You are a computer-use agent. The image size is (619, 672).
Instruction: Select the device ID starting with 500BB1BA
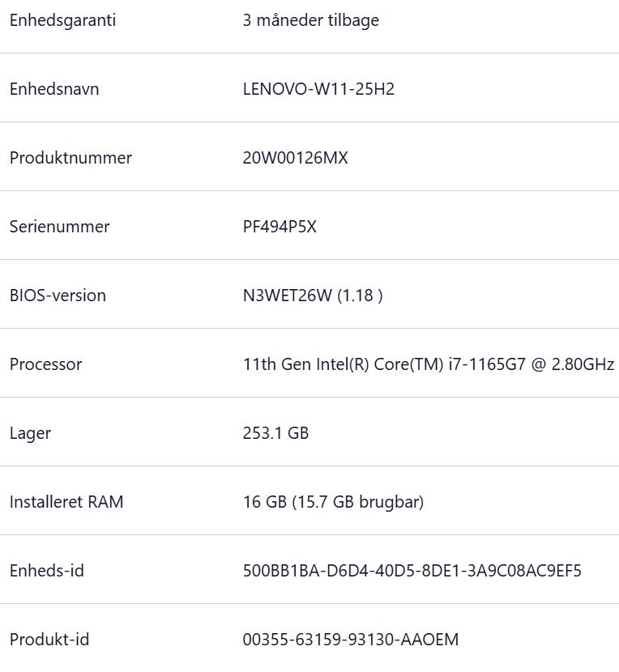point(412,571)
